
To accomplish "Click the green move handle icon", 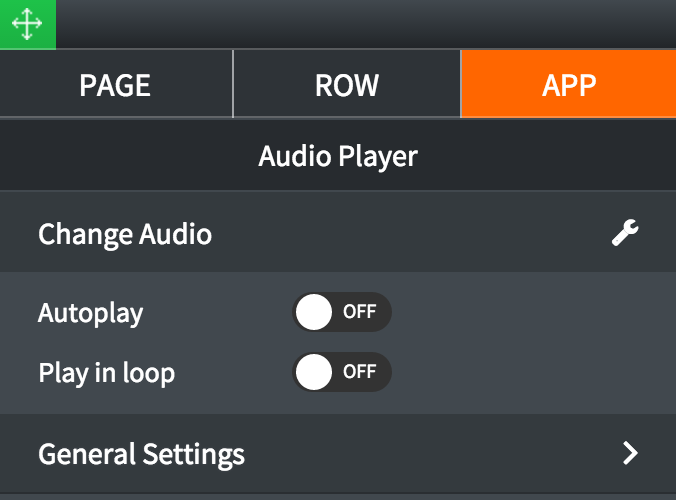I will tap(27, 24).
